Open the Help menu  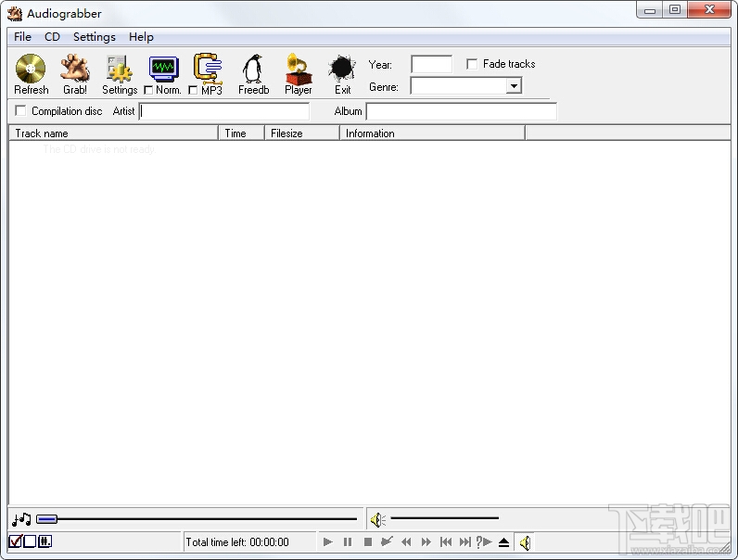click(x=141, y=37)
